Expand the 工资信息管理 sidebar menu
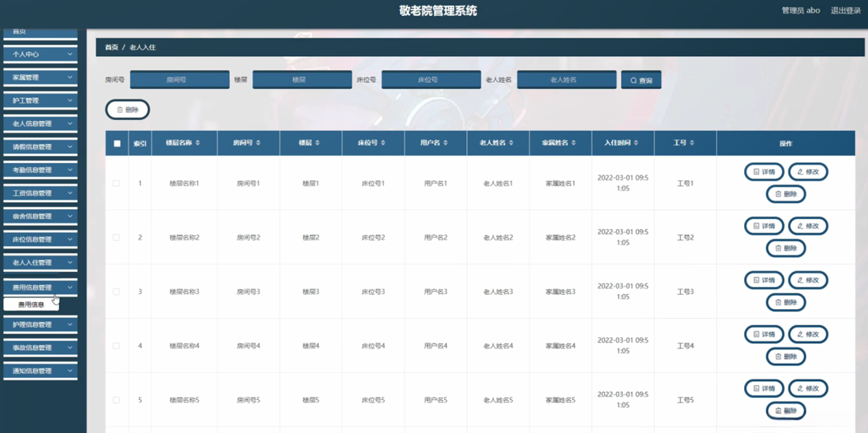Viewport: 868px width, 433px height. [x=40, y=193]
